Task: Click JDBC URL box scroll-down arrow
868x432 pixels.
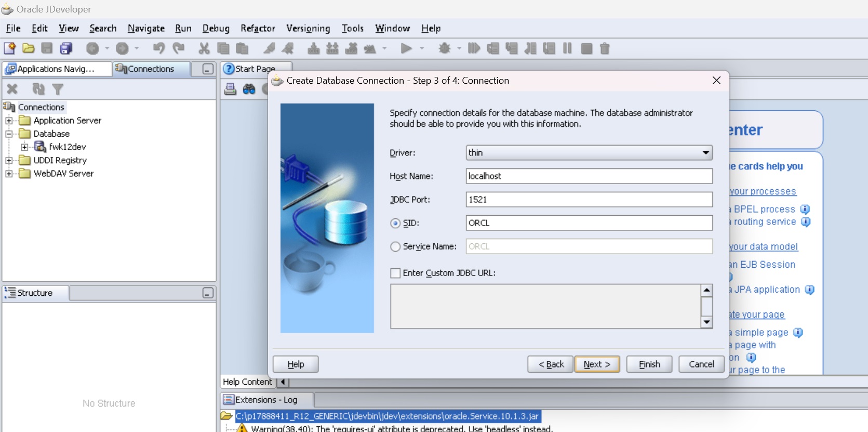Action: 706,322
